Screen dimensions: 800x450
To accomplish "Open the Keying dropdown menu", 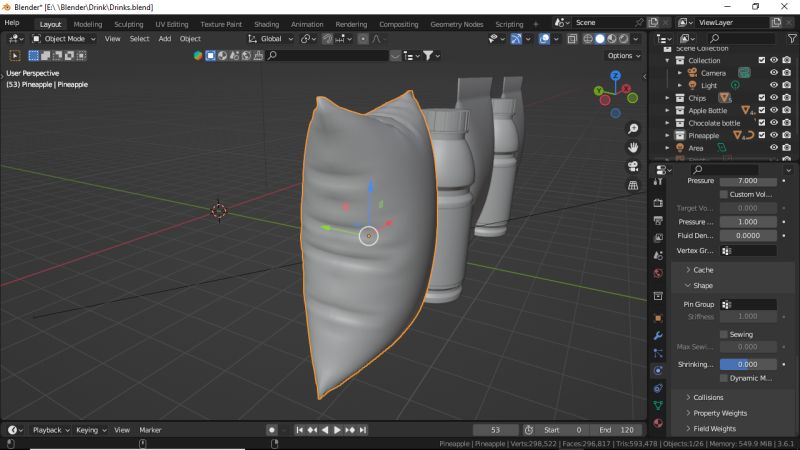I will click(91, 430).
